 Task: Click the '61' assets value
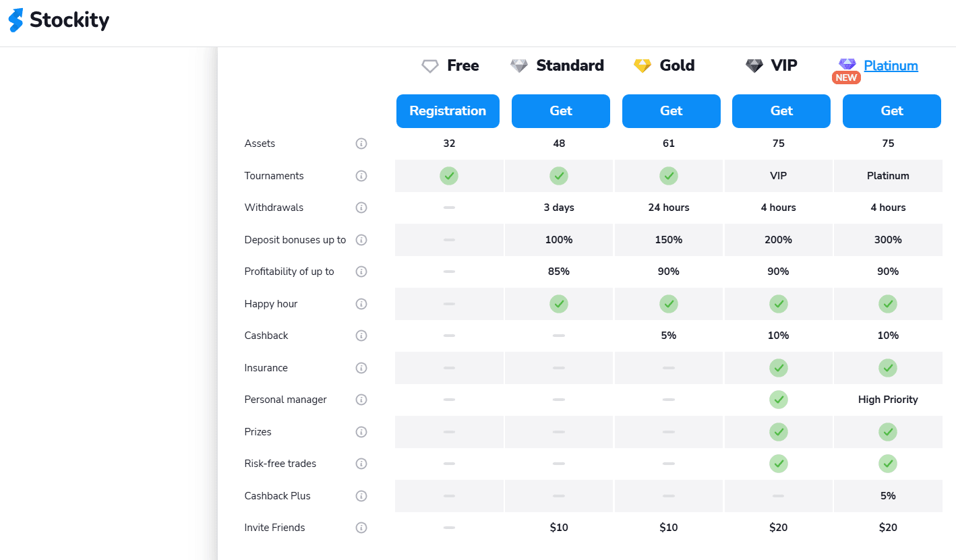(669, 144)
